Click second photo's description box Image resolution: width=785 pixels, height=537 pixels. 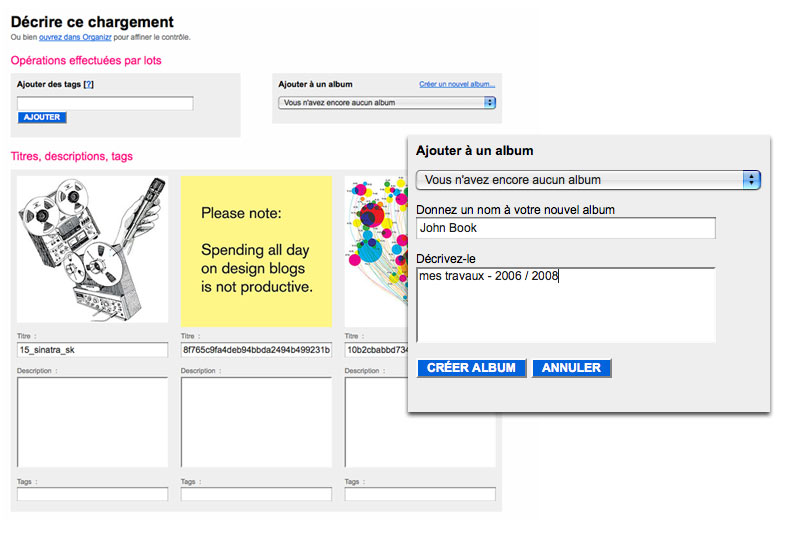point(256,422)
